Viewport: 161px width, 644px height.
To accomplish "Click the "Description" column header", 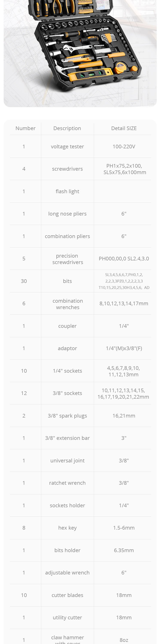I will [x=67, y=128].
